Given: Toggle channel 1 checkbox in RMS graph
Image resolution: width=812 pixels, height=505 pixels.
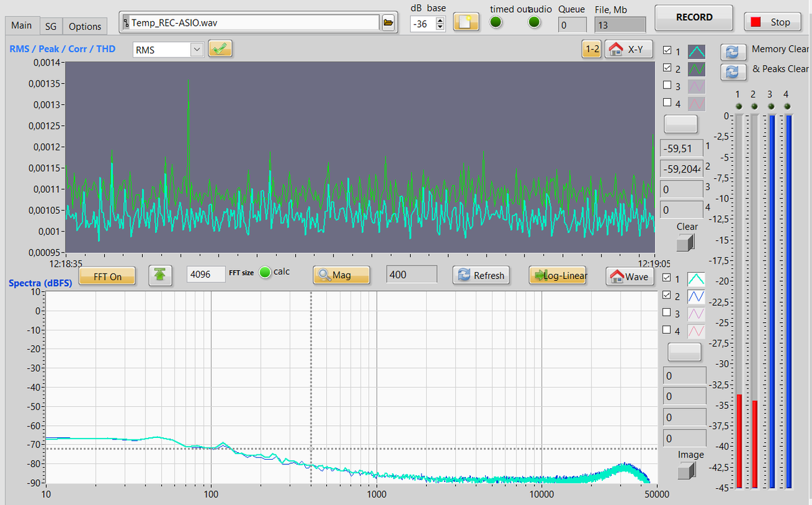Looking at the screenshot, I should click(x=668, y=51).
